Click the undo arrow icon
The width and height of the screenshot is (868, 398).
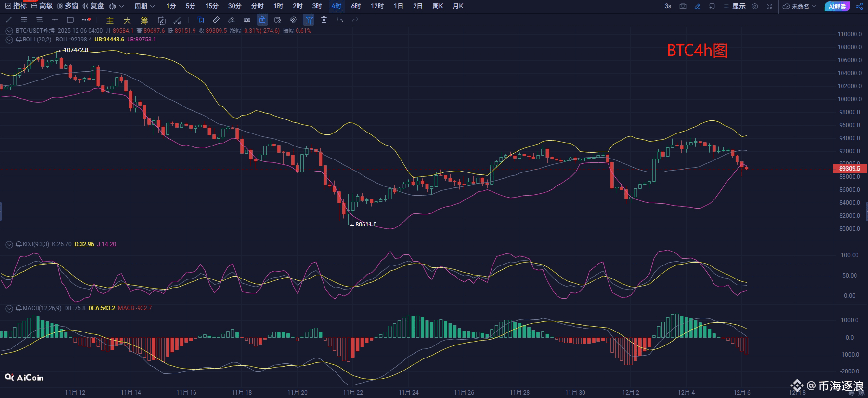click(x=339, y=20)
